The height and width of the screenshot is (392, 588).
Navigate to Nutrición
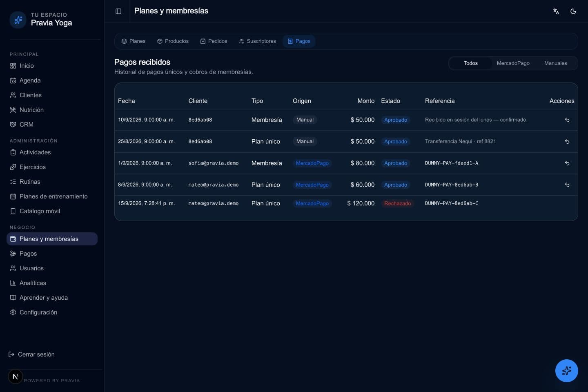pos(52,110)
